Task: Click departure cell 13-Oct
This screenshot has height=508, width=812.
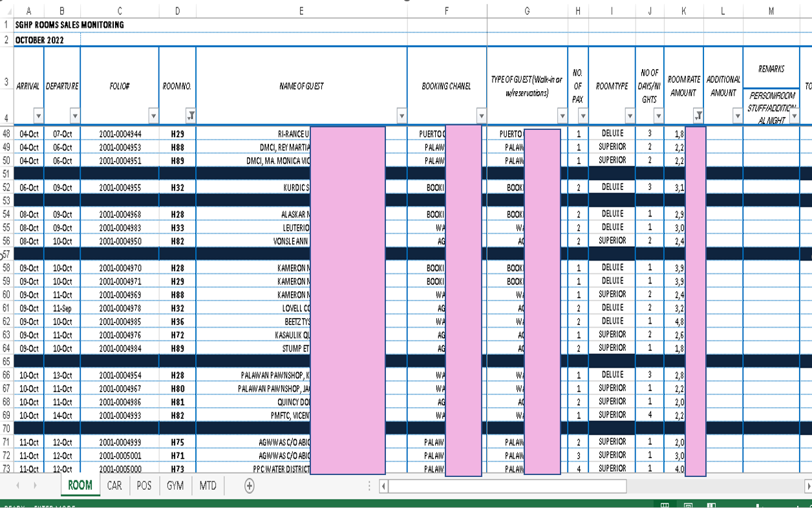Action: click(x=62, y=376)
